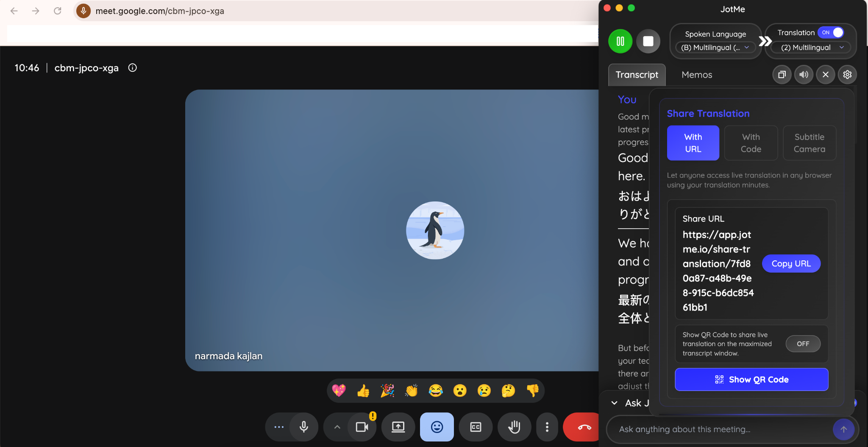Turn on captions with CC button
Screen dimensions: 868x447
coord(476,427)
